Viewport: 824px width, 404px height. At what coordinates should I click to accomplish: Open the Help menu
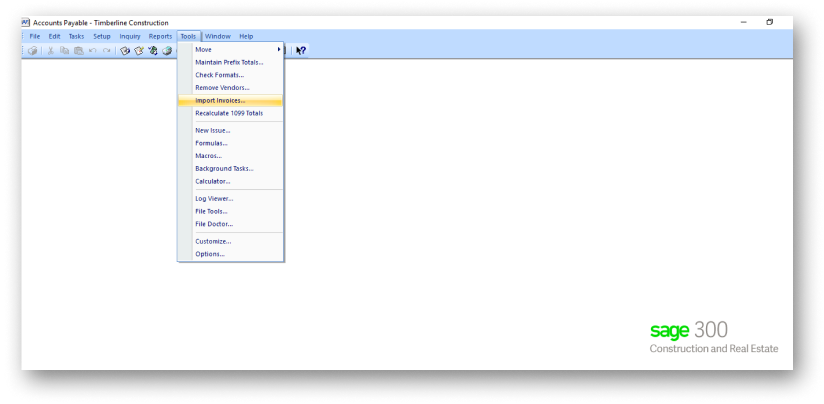coord(246,36)
